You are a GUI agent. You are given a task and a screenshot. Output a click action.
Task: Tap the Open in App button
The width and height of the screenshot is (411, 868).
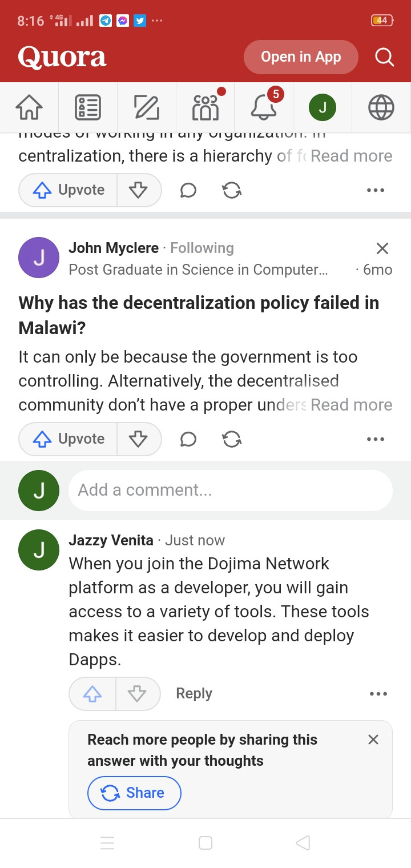point(301,57)
